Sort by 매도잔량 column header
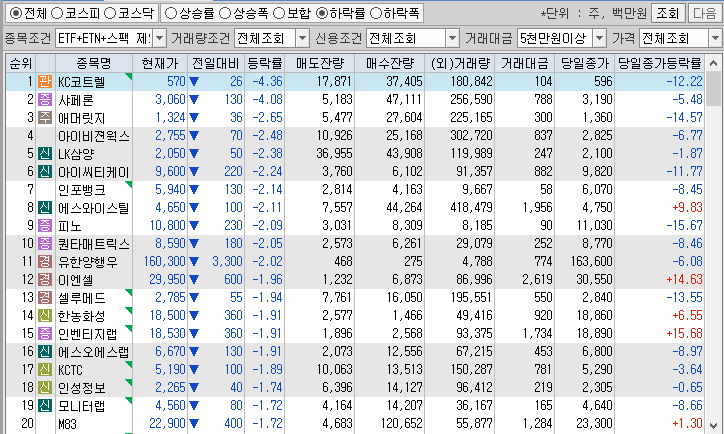 (x=320, y=63)
